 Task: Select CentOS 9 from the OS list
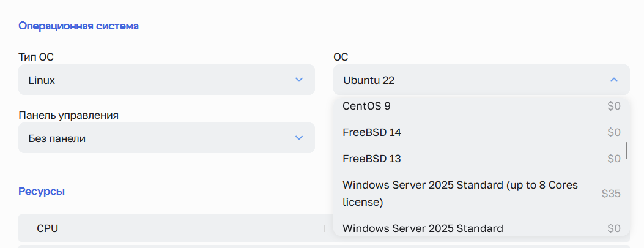(367, 106)
